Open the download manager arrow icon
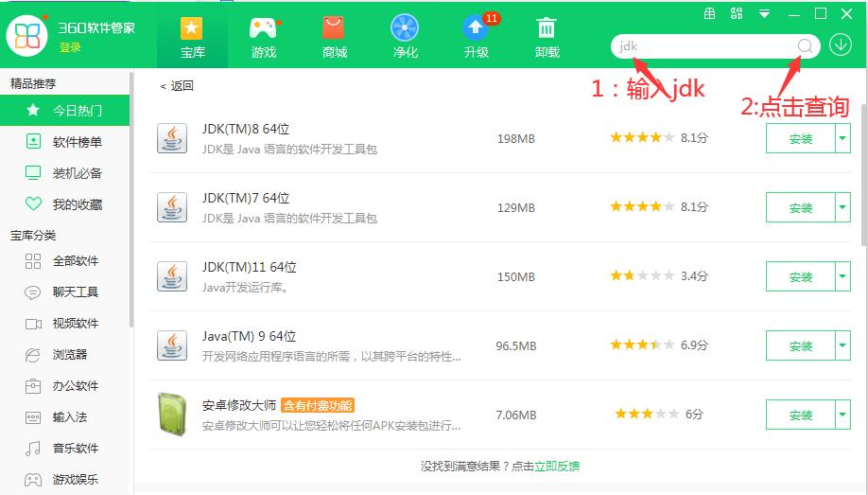This screenshot has height=495, width=868. coord(841,44)
